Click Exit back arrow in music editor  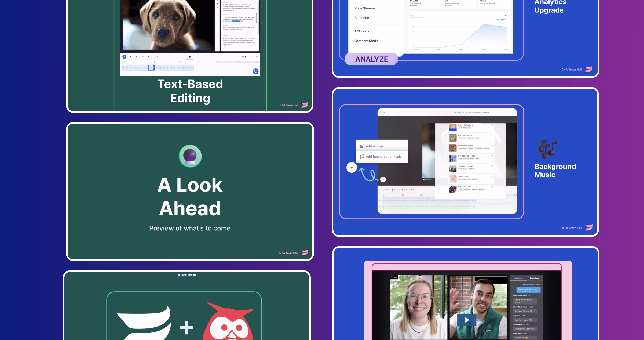383,112
